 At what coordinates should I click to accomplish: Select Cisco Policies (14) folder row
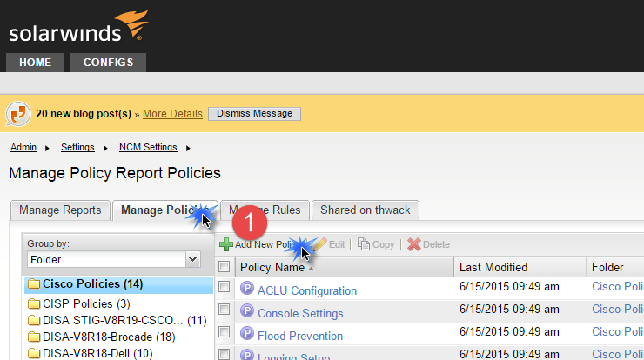point(118,285)
